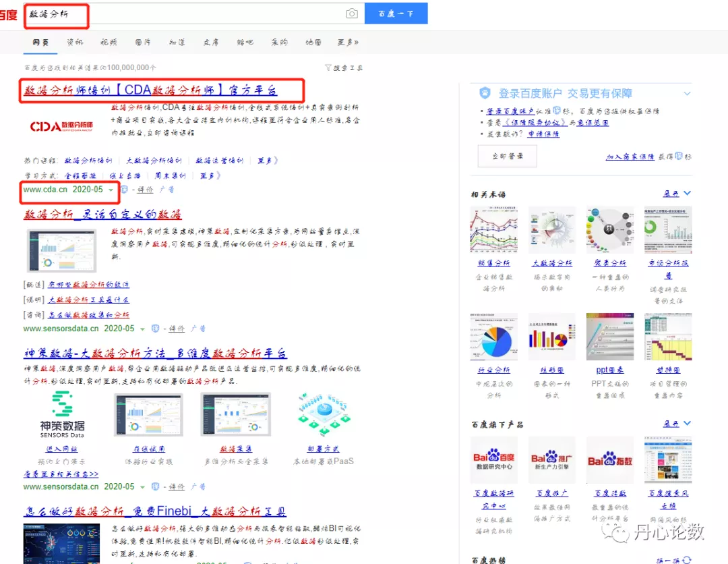Click the 保 badge after 获得
The width and height of the screenshot is (728, 564).
(679, 156)
